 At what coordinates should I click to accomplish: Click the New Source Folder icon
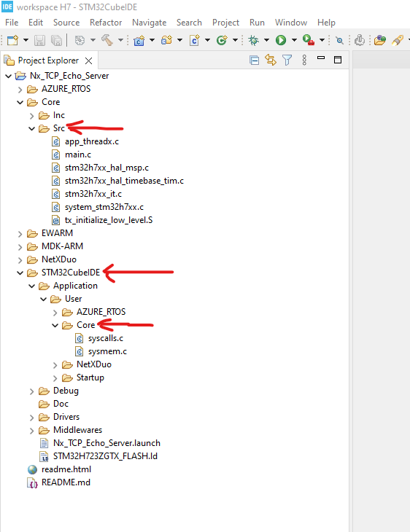[x=166, y=40]
